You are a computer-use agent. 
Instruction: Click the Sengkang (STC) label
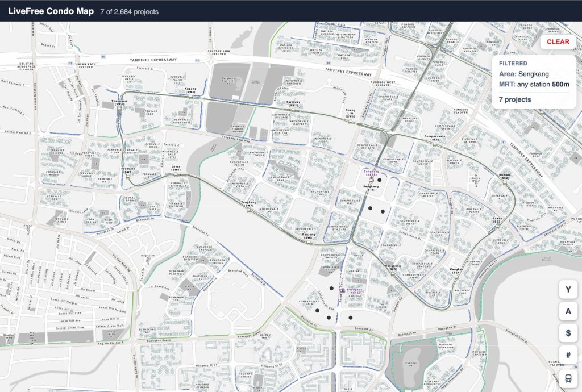(371, 187)
